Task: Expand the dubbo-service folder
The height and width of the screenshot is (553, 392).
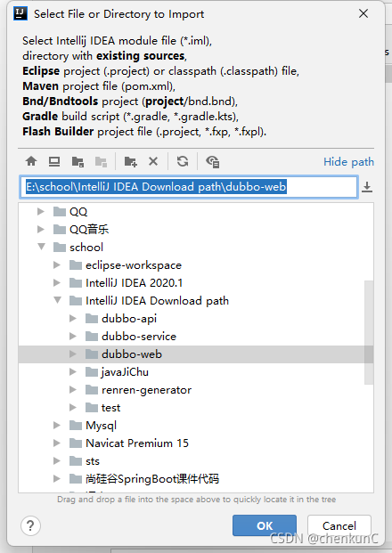Action: tap(73, 336)
